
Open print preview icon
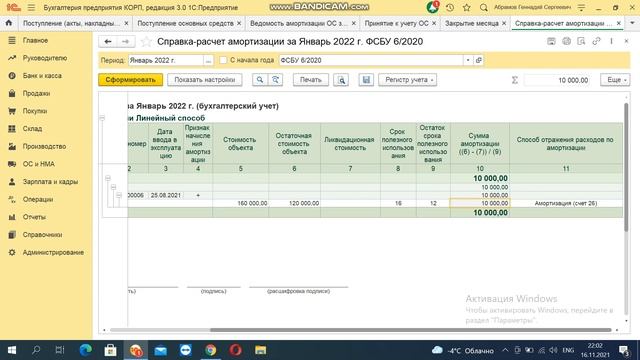tap(341, 80)
